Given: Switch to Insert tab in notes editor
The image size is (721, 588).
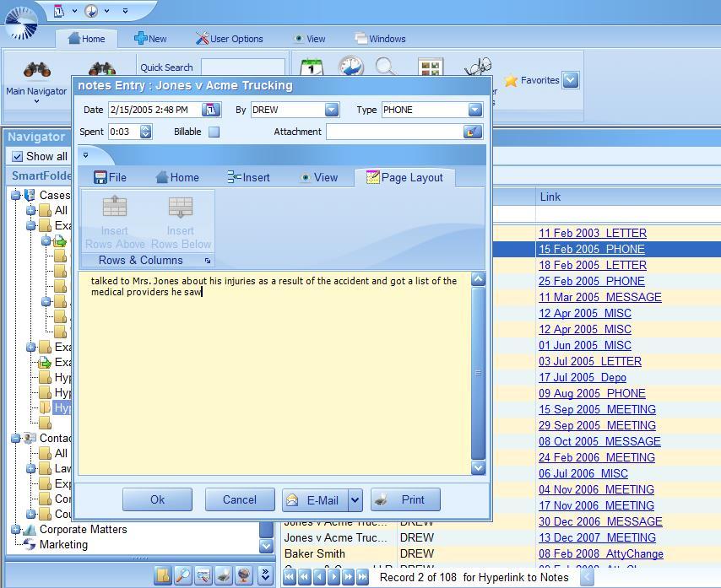Looking at the screenshot, I should point(249,177).
